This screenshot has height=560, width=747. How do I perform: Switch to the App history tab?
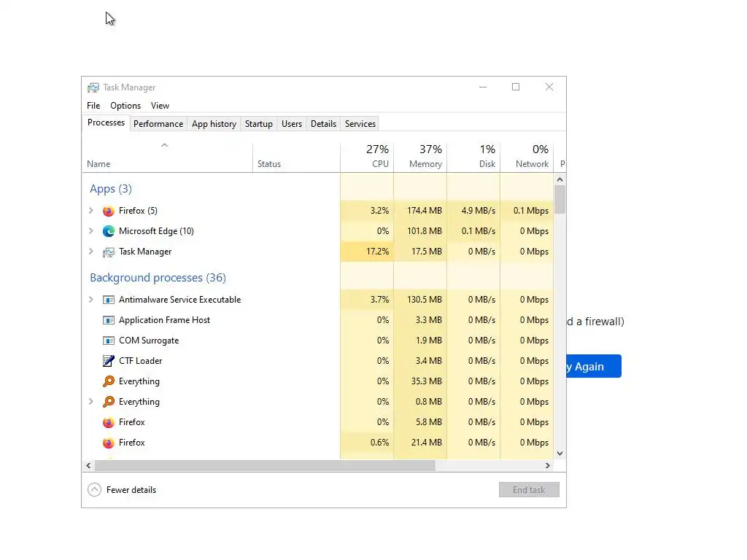pos(214,124)
